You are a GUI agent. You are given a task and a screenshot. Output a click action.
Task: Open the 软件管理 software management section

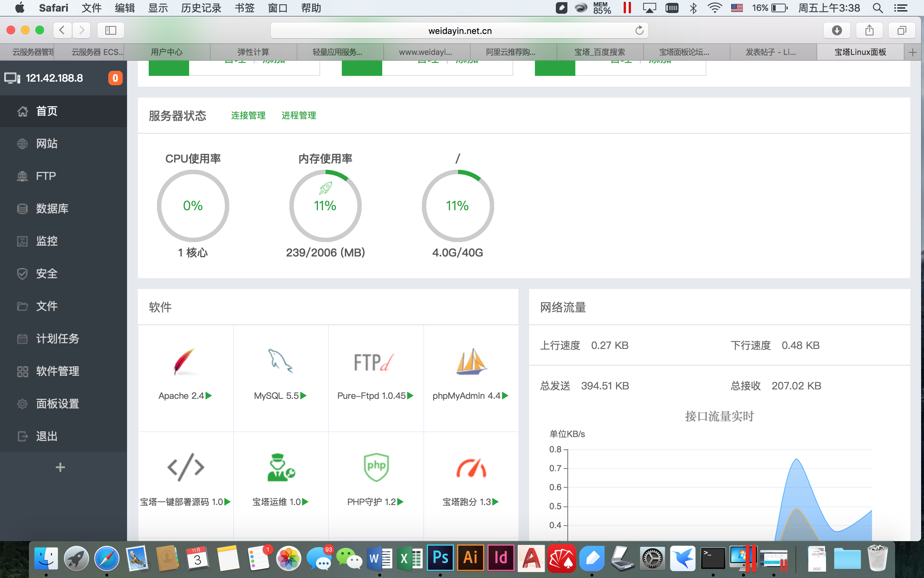point(64,371)
